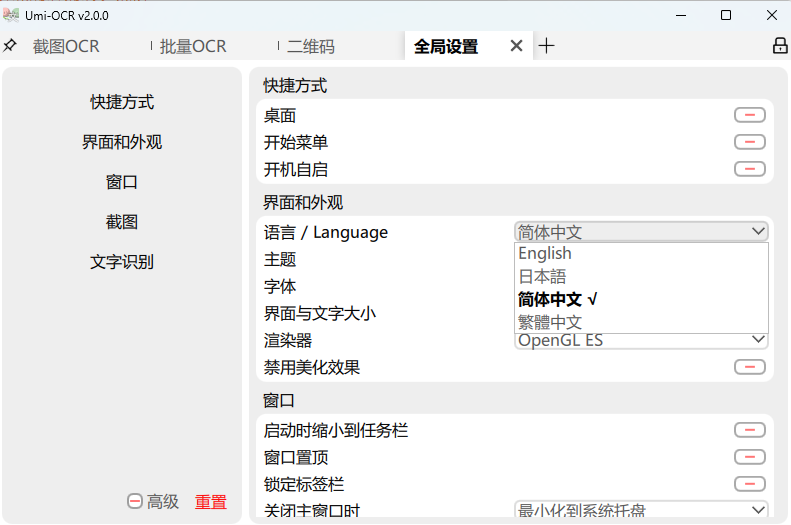This screenshot has height=525, width=791.
Task: Close the 全局设置 tab
Action: (x=516, y=46)
